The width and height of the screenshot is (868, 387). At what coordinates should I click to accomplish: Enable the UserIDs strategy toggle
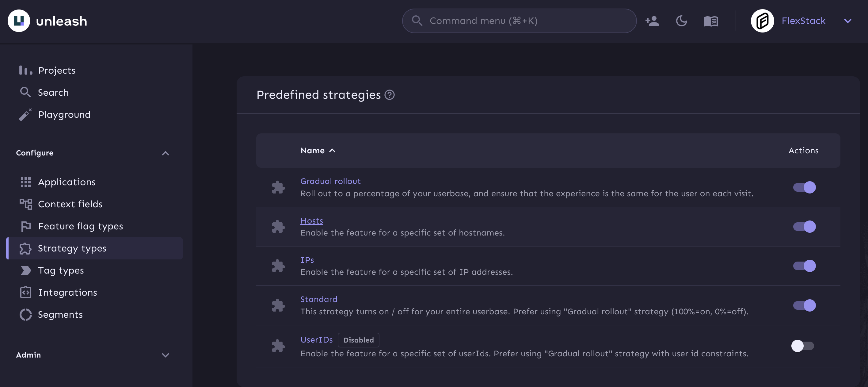803,346
